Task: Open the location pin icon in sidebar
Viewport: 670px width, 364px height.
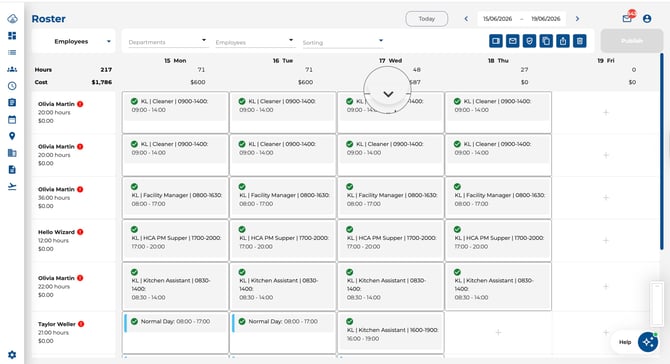Action: (12, 136)
